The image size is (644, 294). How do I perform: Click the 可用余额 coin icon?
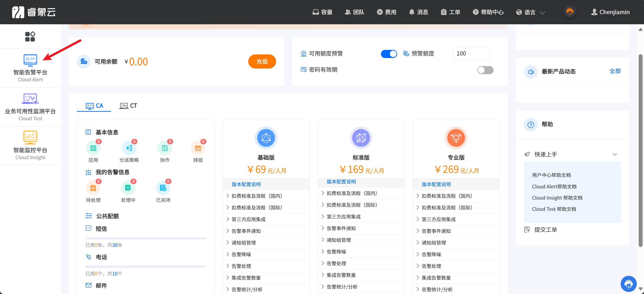[84, 62]
